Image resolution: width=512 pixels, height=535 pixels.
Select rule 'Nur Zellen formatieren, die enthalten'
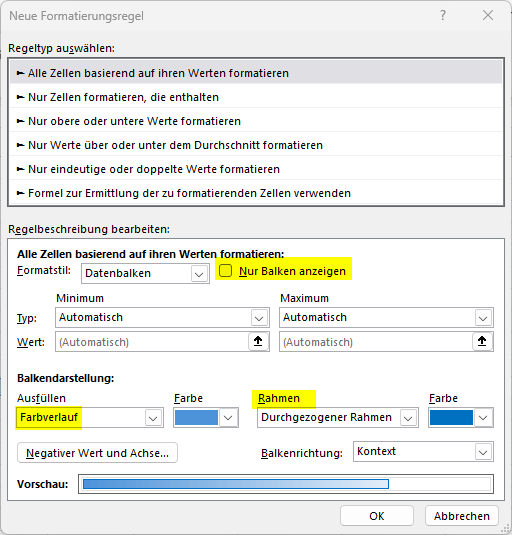(x=256, y=97)
